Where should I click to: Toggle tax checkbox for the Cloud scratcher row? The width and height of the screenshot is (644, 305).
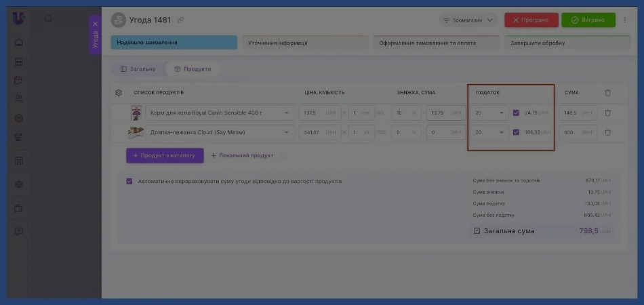coord(517,132)
